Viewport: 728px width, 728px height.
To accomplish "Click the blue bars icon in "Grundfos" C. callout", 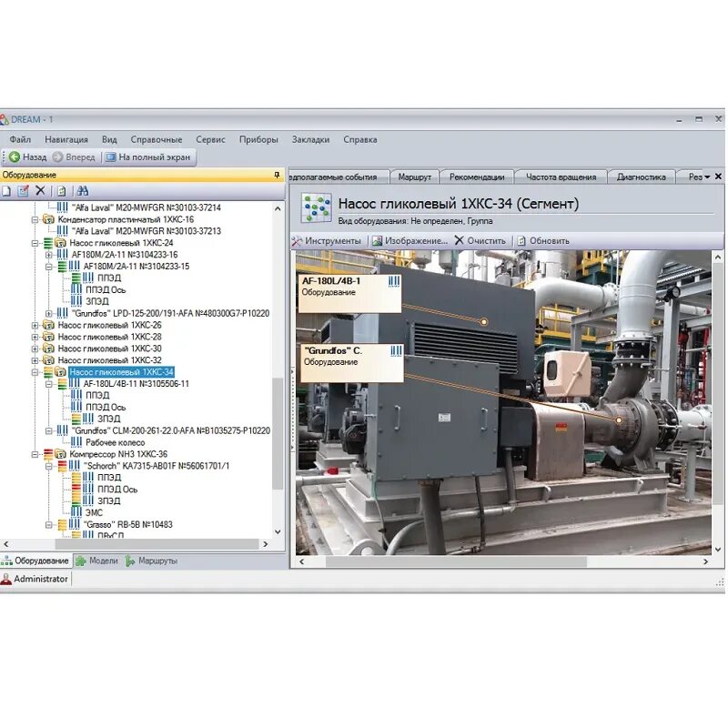I will coord(397,351).
